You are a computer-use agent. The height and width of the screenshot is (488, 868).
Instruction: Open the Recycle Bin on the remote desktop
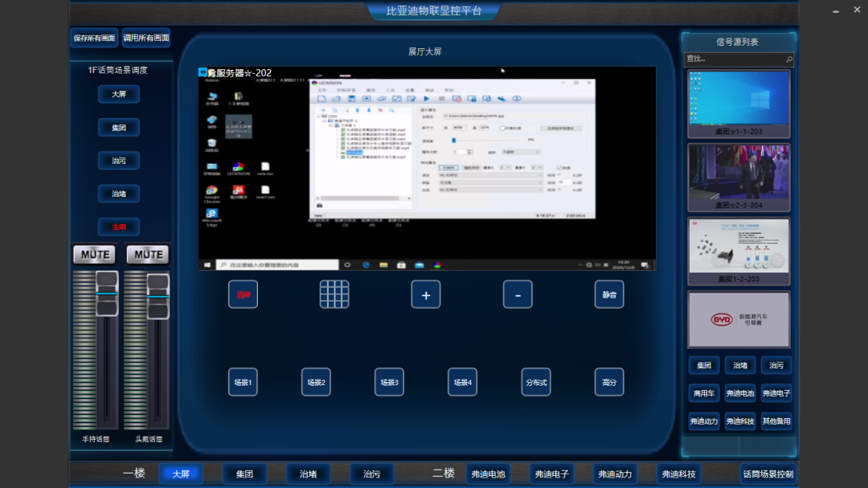point(212,146)
